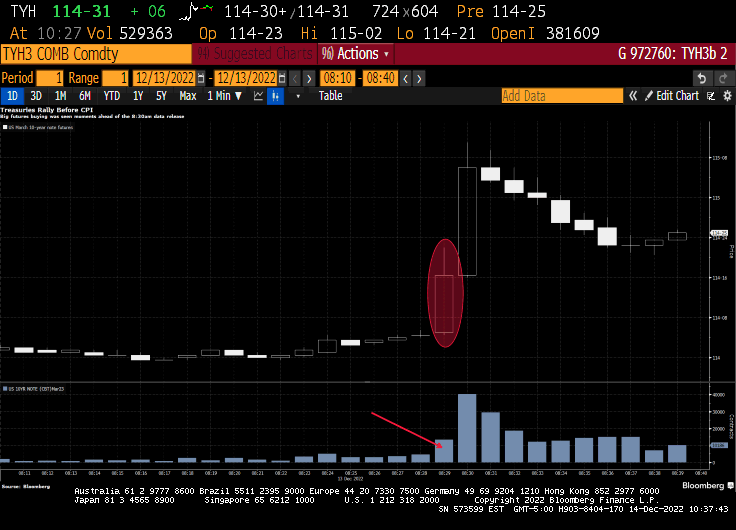Click the 724x604 bid-ask size
The image size is (736, 530).
click(x=405, y=11)
